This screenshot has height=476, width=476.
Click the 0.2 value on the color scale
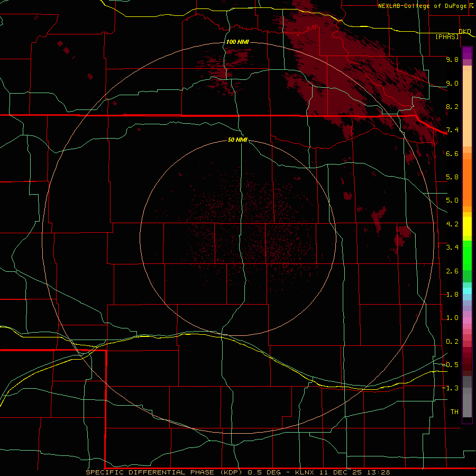coord(452,342)
